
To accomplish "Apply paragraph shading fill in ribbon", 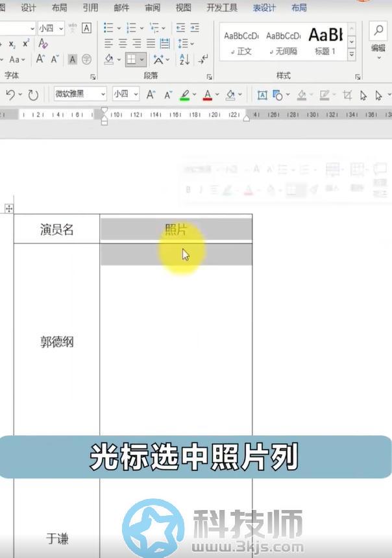I will (109, 59).
